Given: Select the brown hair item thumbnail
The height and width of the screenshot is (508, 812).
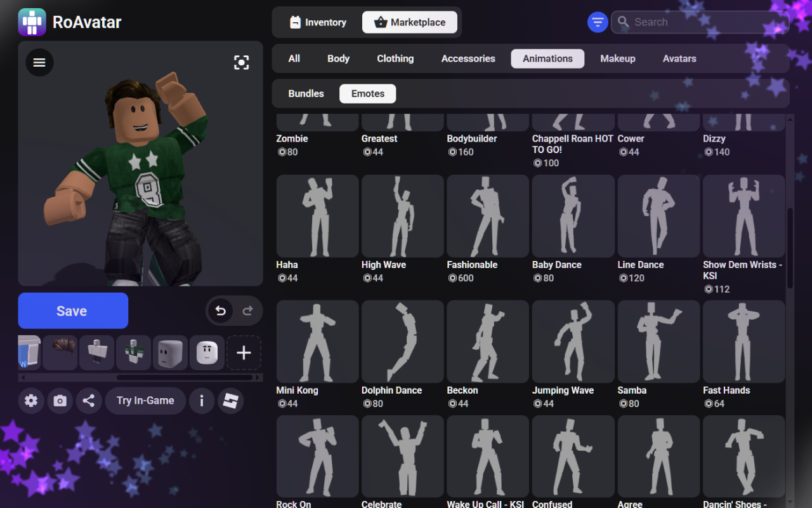Looking at the screenshot, I should tap(60, 352).
